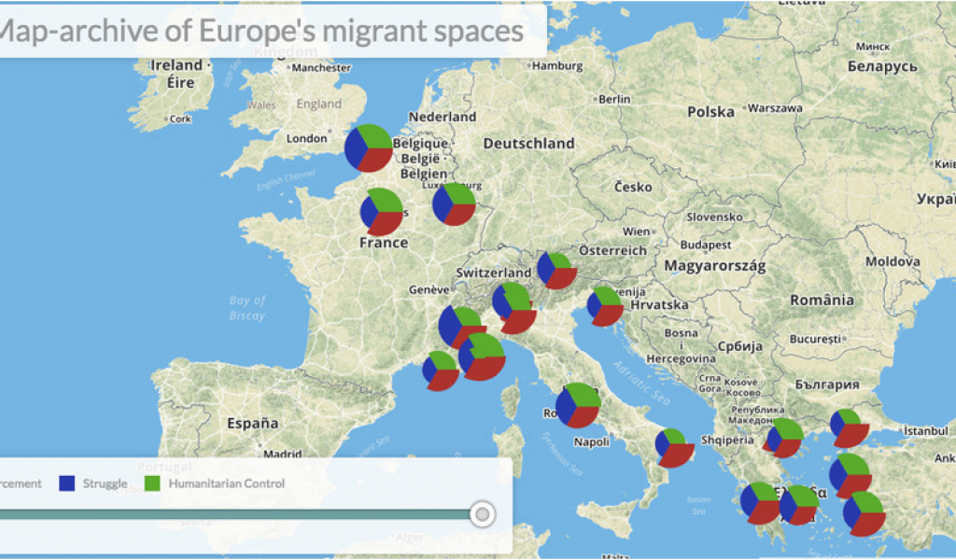Click the blue Struggle legend swatch

(x=67, y=483)
